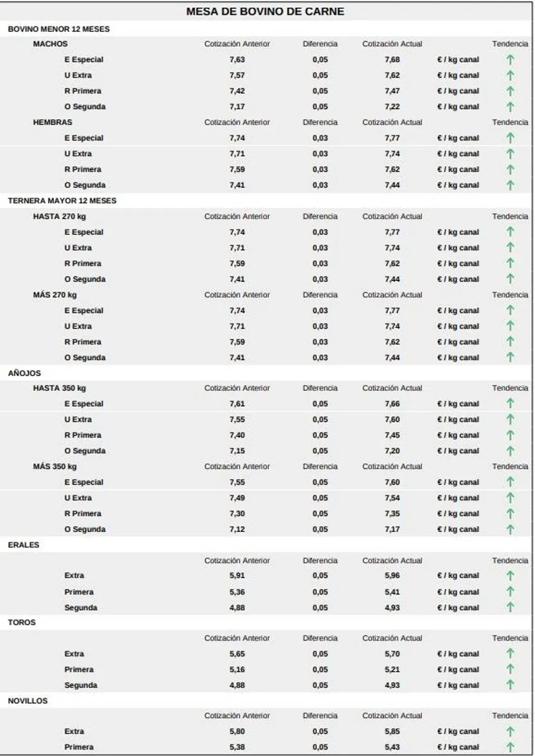The width and height of the screenshot is (535, 756).
Task: Click the Tendencia column header under MACHOS
Action: point(510,44)
